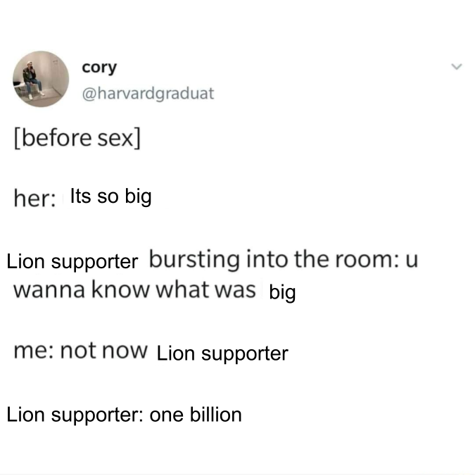
Task: Open cory's profile picture
Action: pyautogui.click(x=41, y=80)
